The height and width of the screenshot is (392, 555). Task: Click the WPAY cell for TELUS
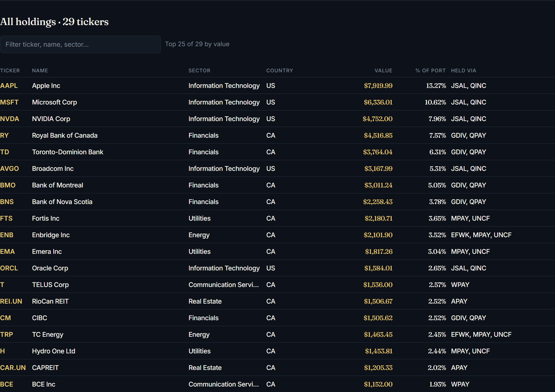(460, 285)
